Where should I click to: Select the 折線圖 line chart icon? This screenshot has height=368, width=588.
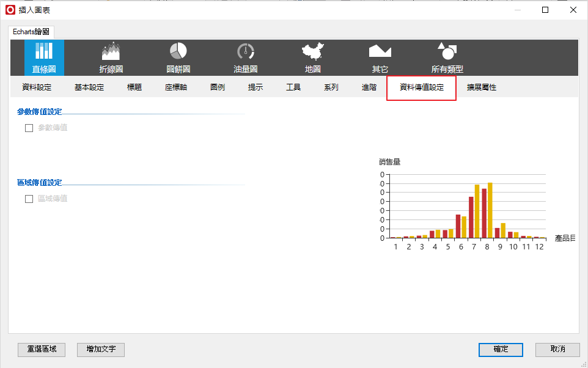click(x=111, y=51)
